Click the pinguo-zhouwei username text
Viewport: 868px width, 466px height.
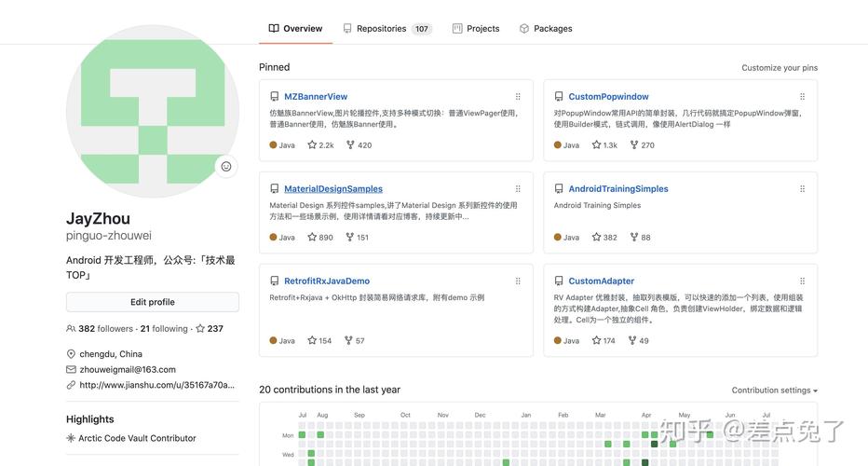109,236
